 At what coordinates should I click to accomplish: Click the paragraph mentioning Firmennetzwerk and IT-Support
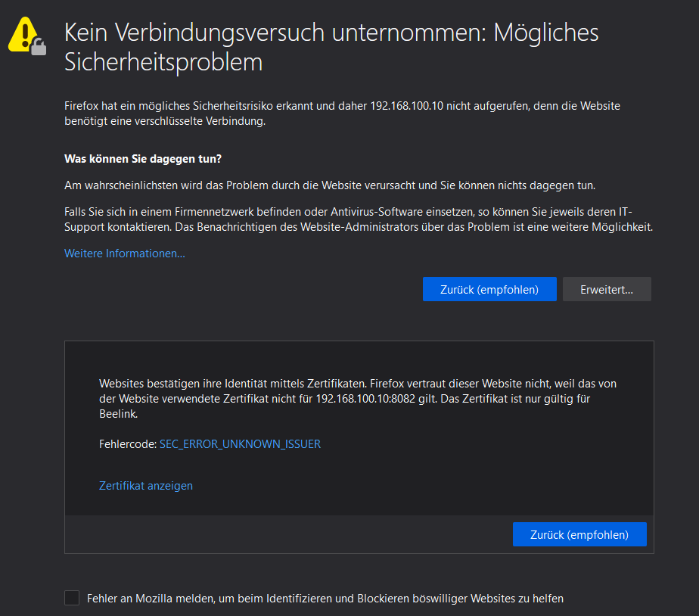pyautogui.click(x=358, y=219)
